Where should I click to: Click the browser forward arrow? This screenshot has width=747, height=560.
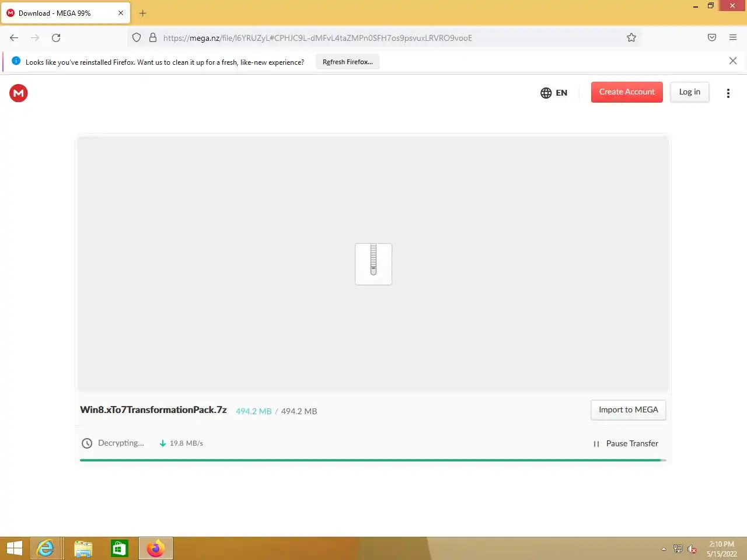(35, 38)
